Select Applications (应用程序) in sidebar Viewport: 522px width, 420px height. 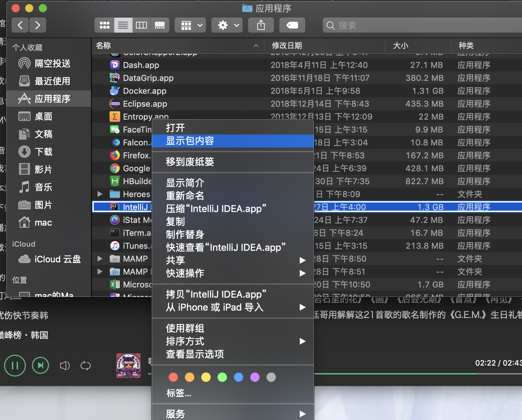(x=49, y=99)
